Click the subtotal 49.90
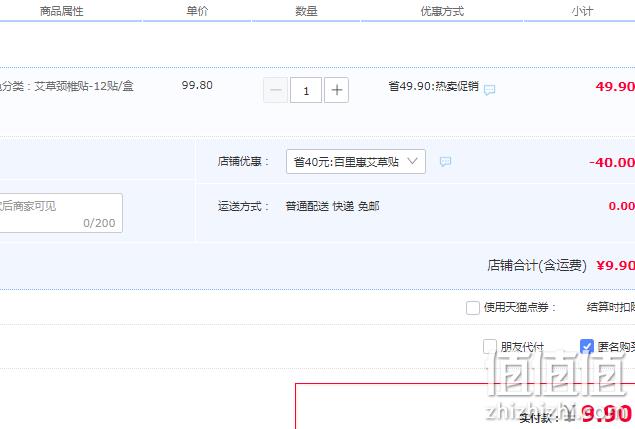Viewport: 635px width, 429px height. click(615, 86)
